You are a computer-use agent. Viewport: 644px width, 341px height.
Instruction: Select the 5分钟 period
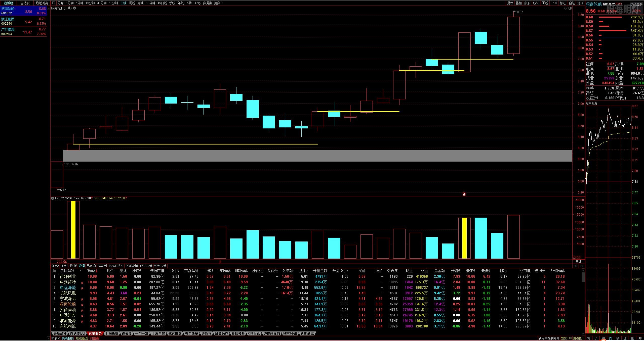79,3
